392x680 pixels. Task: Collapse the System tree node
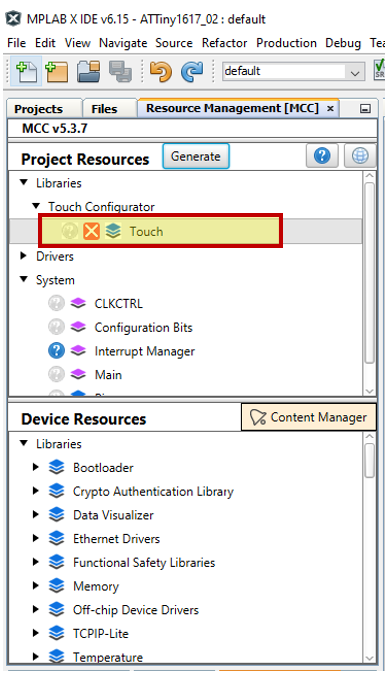pyautogui.click(x=24, y=279)
